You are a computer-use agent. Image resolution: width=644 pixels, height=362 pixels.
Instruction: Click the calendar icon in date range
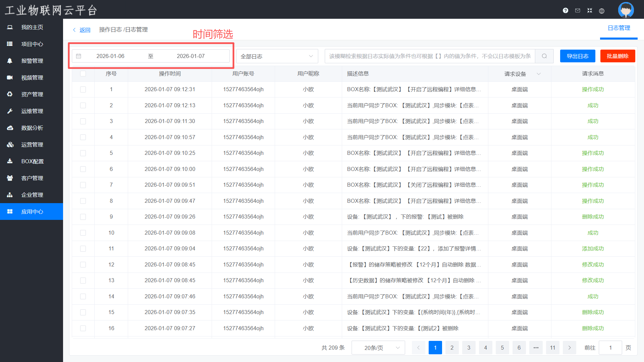click(78, 56)
